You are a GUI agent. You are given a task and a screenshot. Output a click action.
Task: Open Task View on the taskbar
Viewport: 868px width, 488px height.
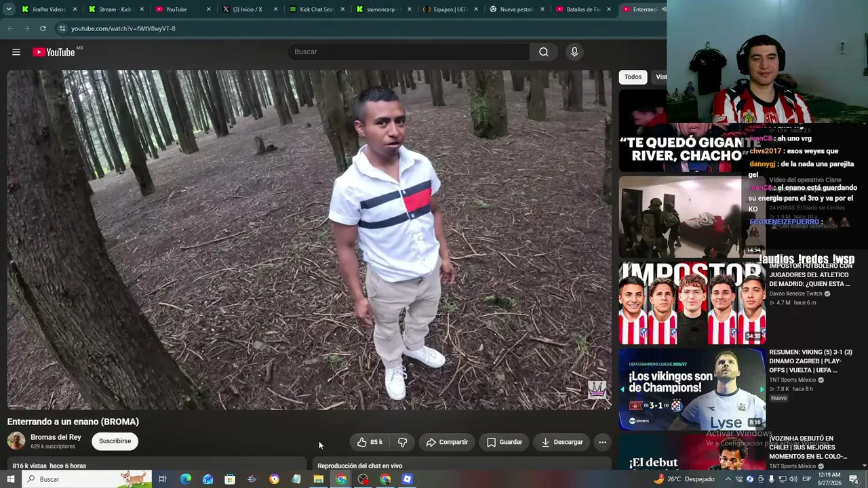point(163,479)
